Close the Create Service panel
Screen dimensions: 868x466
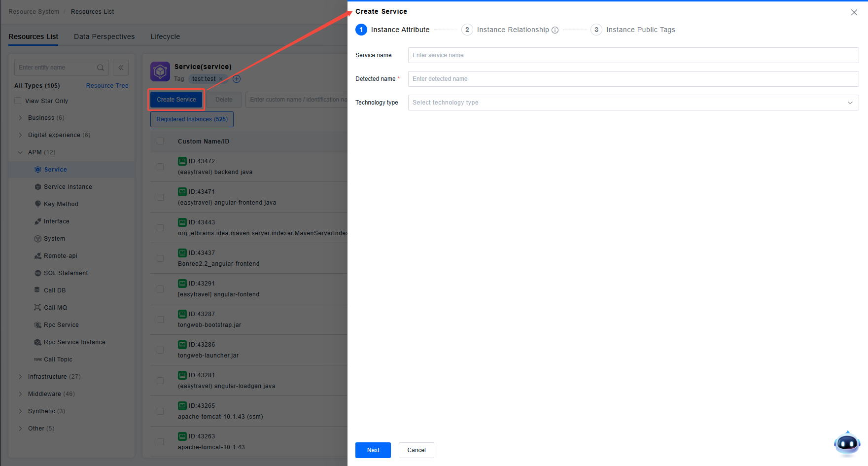coord(854,12)
